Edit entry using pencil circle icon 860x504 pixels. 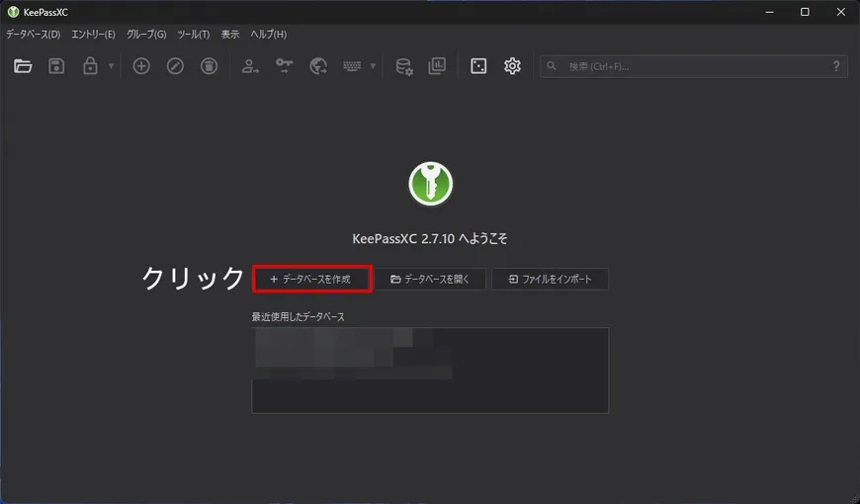[176, 66]
